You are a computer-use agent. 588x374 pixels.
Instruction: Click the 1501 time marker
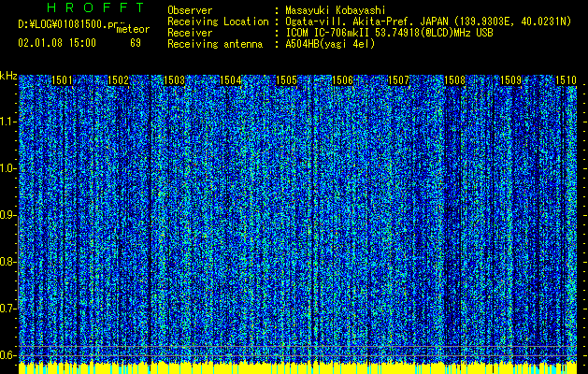tap(62, 80)
